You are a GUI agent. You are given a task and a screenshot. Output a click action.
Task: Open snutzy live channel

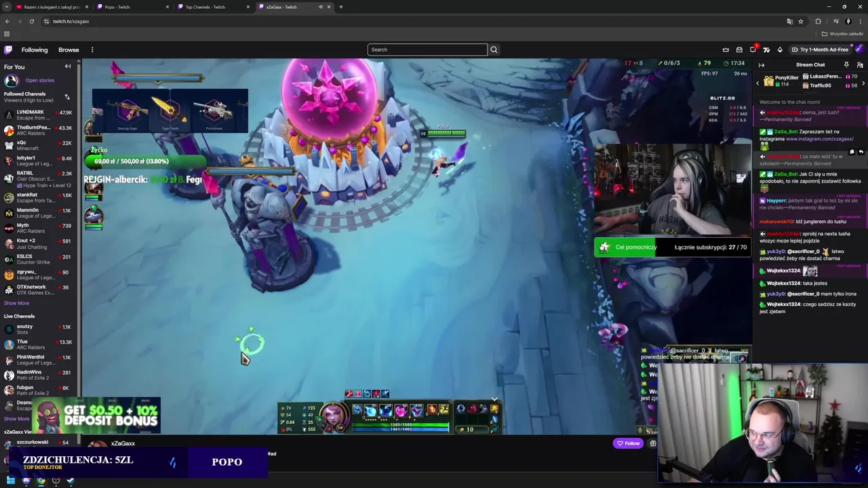point(38,329)
